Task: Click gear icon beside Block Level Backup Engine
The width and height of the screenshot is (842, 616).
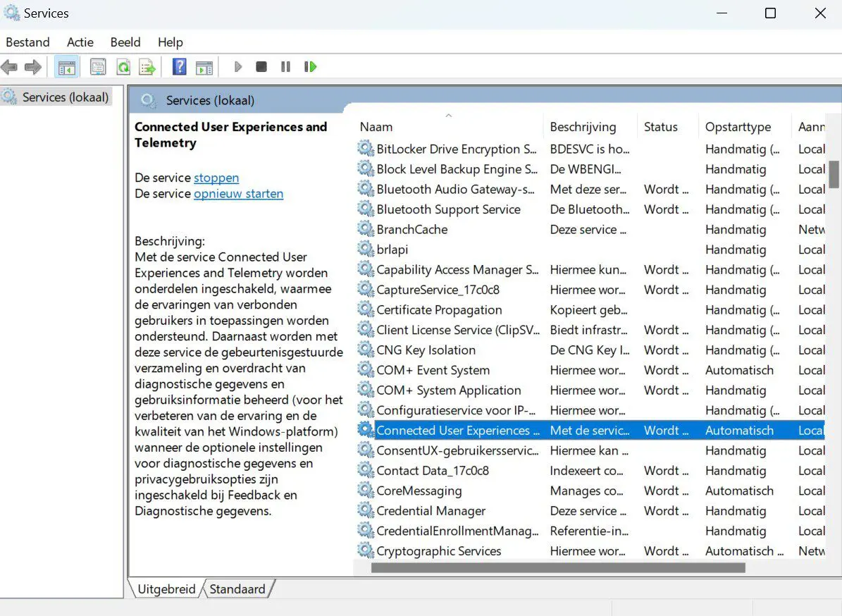Action: [366, 168]
